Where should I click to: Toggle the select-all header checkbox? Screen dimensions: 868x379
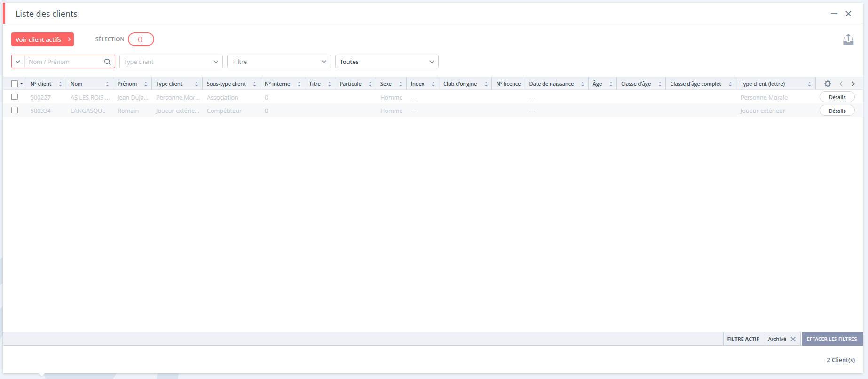[15, 84]
